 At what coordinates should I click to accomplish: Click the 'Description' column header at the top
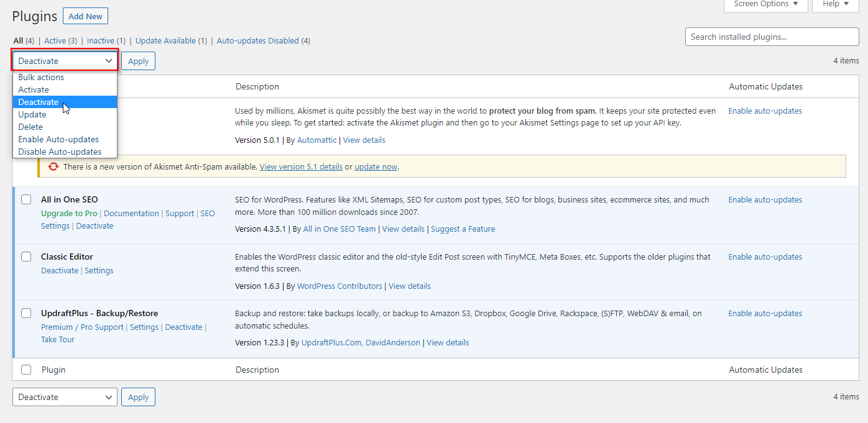pos(257,87)
